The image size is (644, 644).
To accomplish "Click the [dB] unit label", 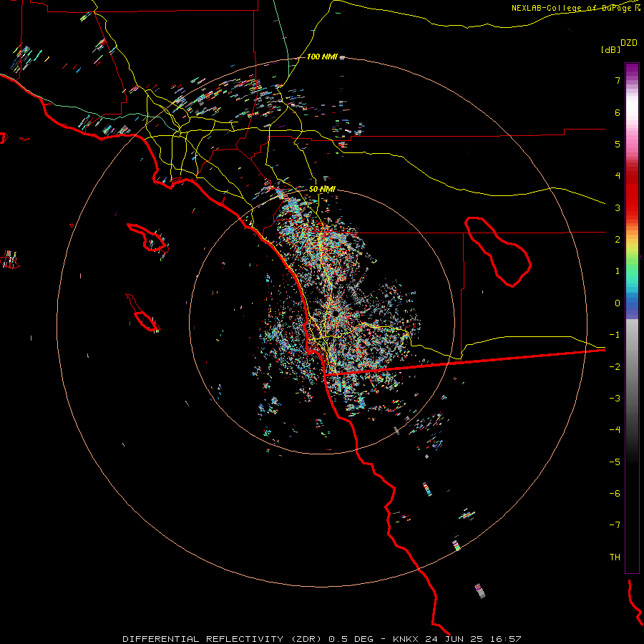I will click(x=611, y=49).
